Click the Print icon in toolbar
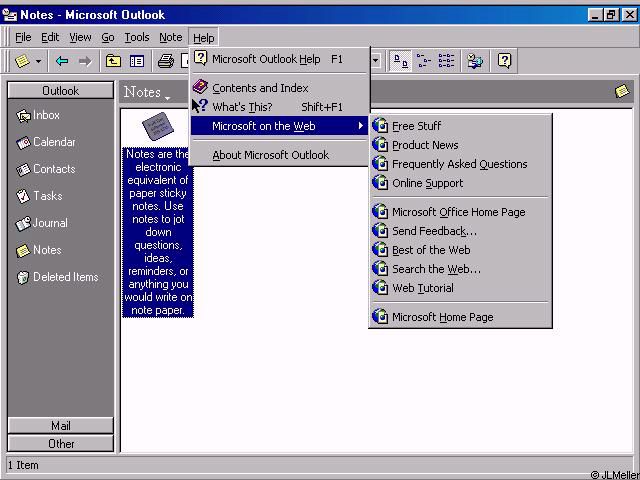640x480 pixels. [x=166, y=61]
